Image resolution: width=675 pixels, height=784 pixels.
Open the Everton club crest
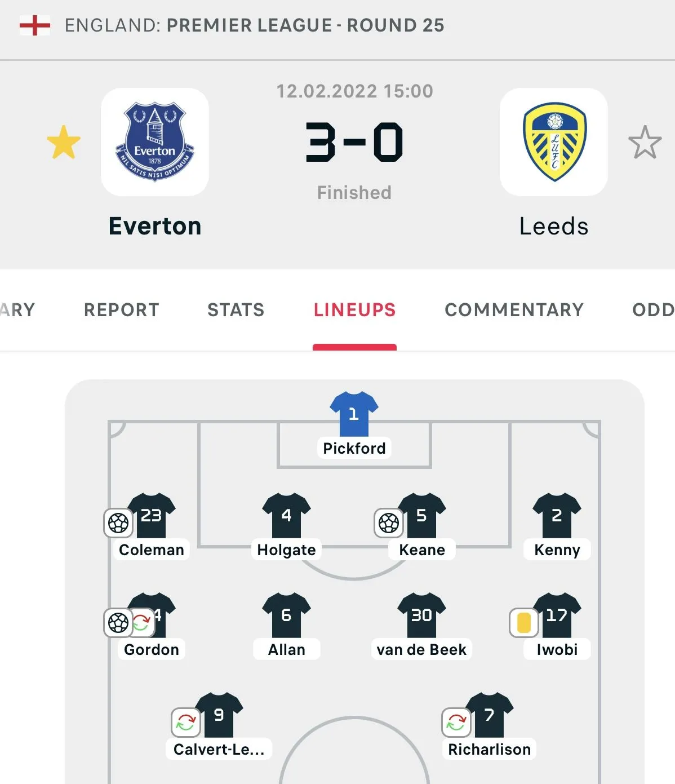coord(155,142)
